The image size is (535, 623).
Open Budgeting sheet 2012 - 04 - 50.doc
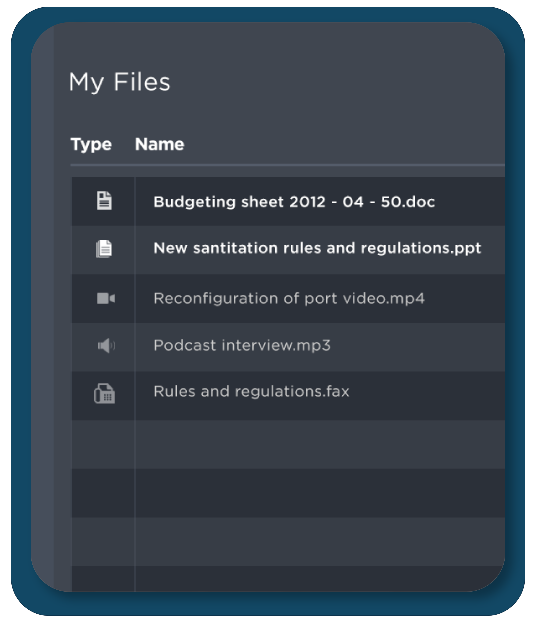(x=294, y=202)
